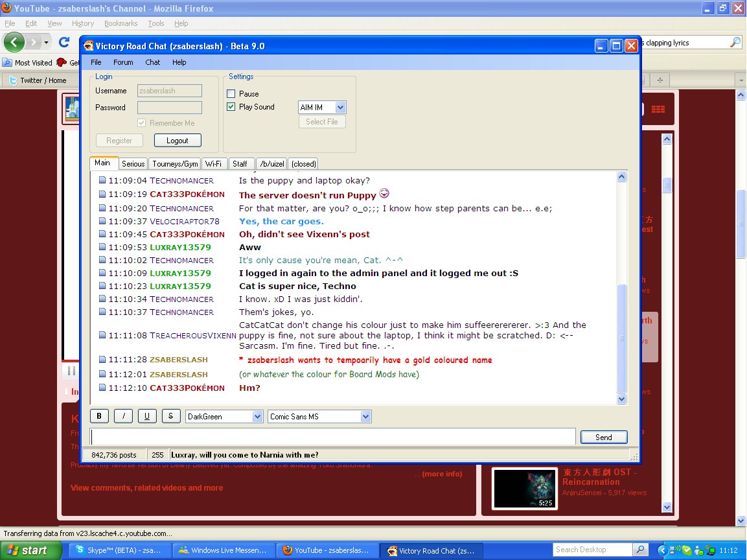Image resolution: width=747 pixels, height=560 pixels.
Task: Click the Firefox search magnifier icon
Action: [x=735, y=43]
